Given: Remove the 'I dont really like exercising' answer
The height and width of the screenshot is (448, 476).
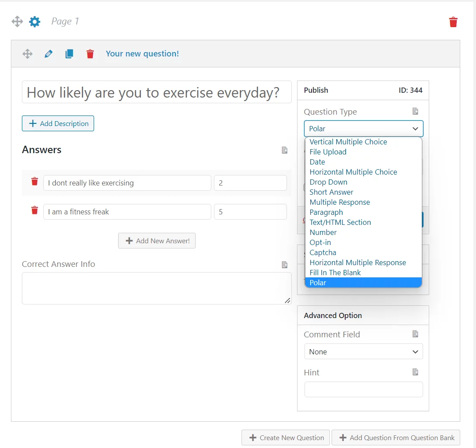Looking at the screenshot, I should (34, 182).
